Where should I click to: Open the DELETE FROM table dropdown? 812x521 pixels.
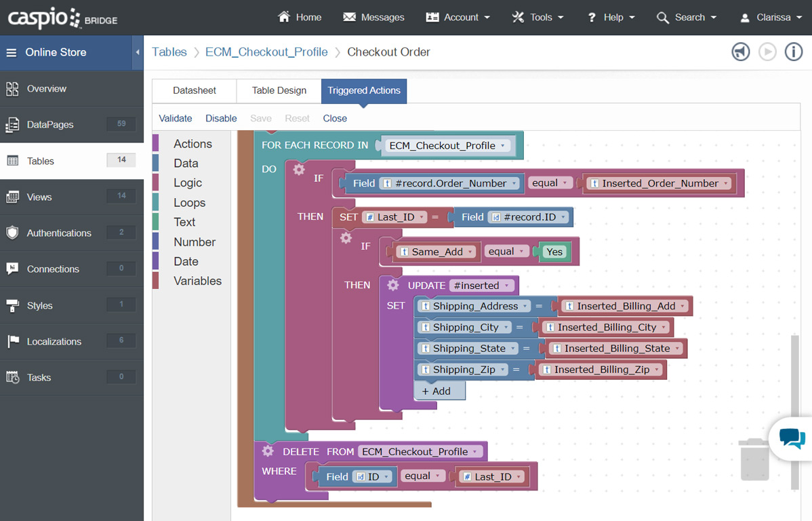[x=420, y=452]
